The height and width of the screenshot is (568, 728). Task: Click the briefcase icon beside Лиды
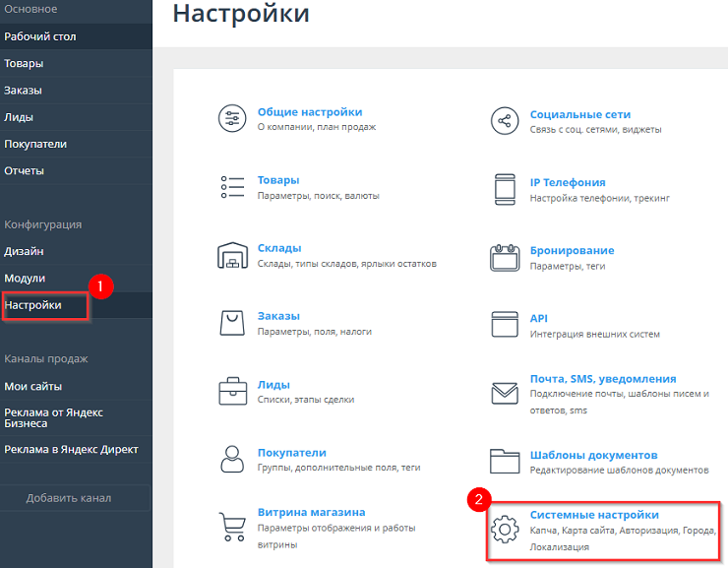[232, 392]
